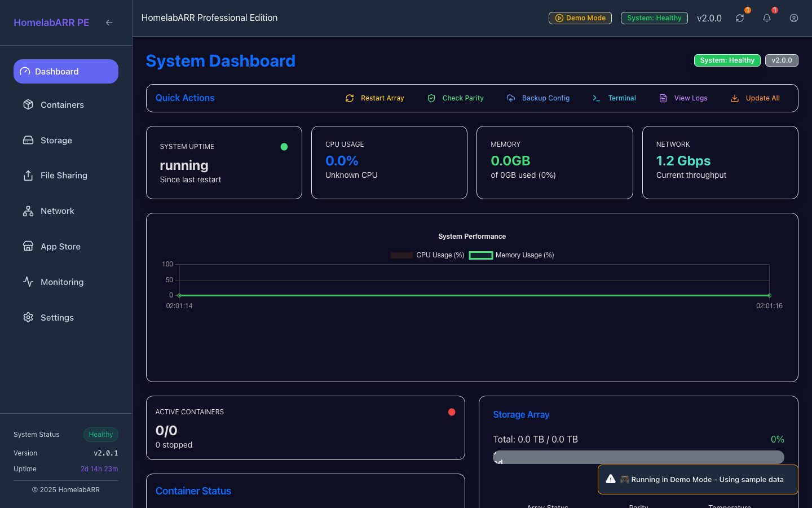This screenshot has height=508, width=812.
Task: Expand the Container Status section
Action: (193, 491)
